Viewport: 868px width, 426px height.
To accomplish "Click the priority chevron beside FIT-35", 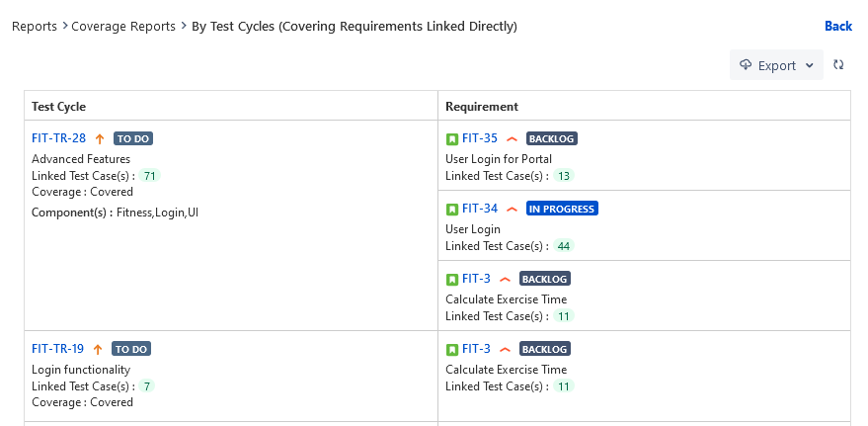I will [x=512, y=139].
